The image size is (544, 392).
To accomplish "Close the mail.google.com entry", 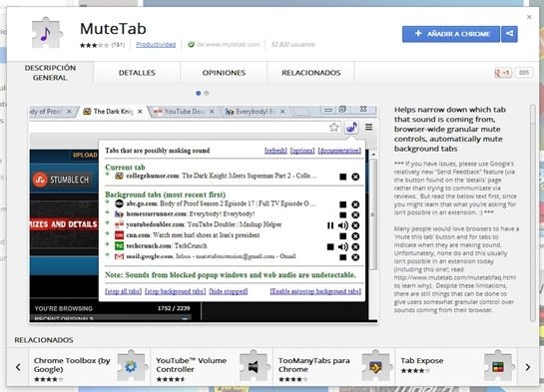I will point(355,257).
